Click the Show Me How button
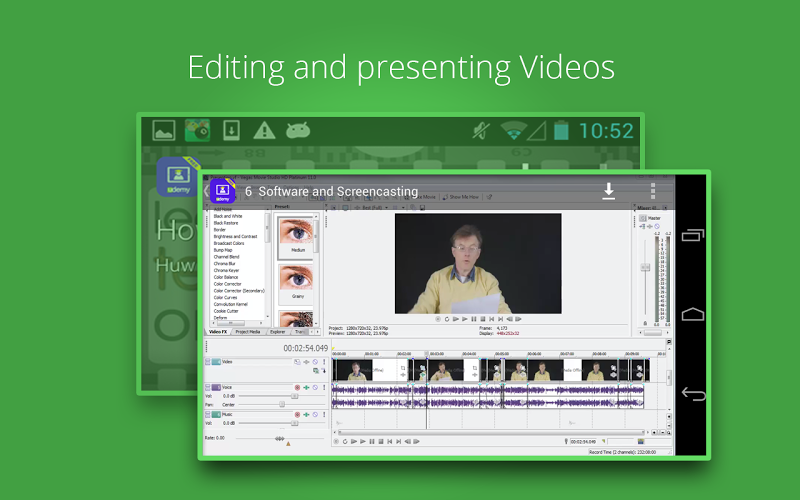 point(464,198)
